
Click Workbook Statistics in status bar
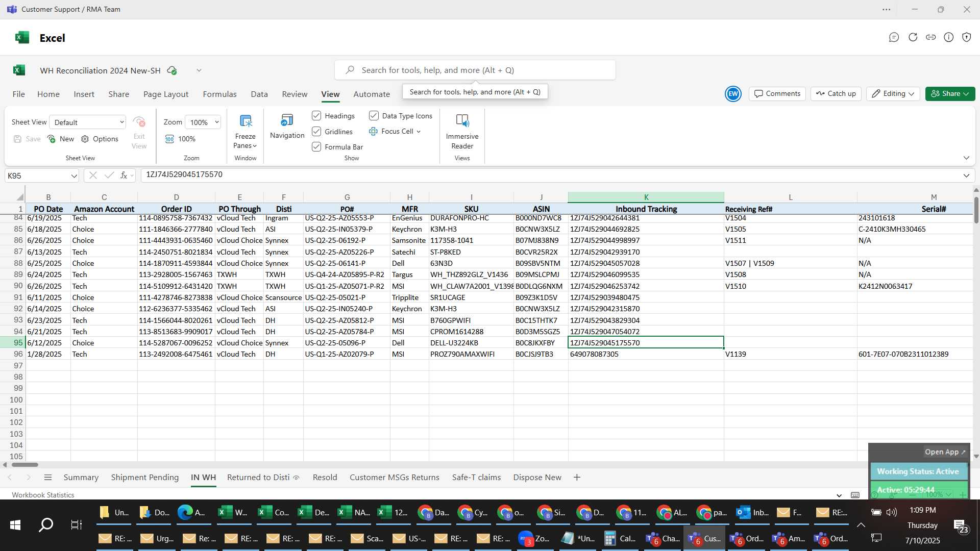43,495
